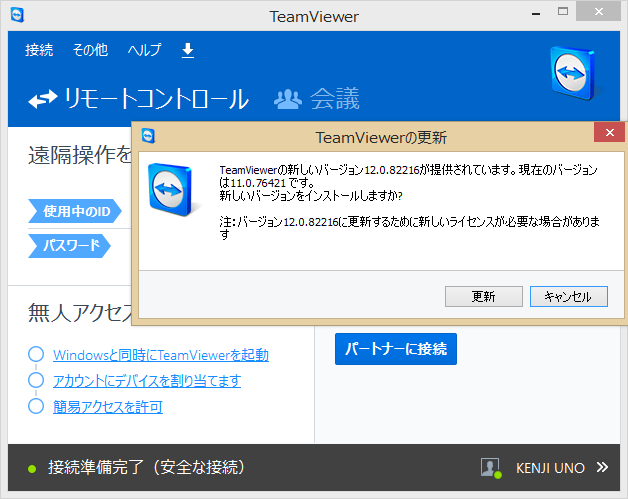Click the user avatar icon in status bar

491,468
